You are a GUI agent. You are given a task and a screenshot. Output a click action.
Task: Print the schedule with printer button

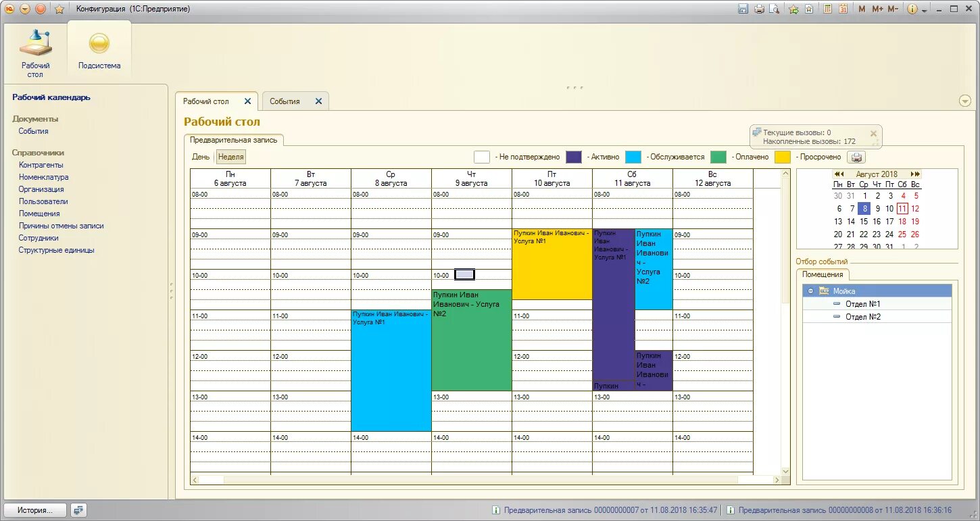click(857, 157)
